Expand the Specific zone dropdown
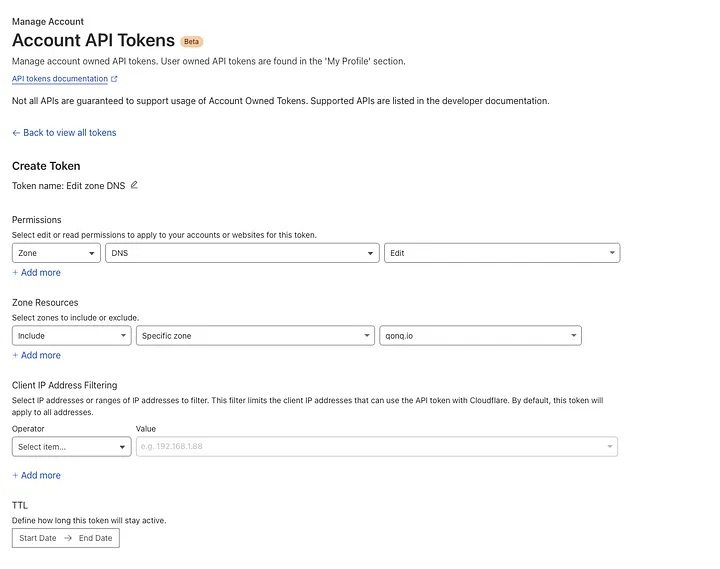This screenshot has width=720, height=569. (255, 336)
